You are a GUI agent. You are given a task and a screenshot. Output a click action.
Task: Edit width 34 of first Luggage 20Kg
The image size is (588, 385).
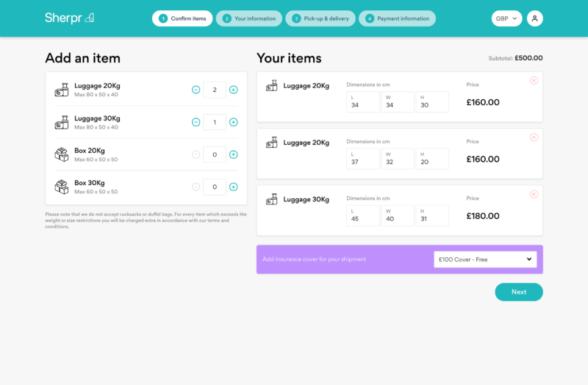coord(398,102)
